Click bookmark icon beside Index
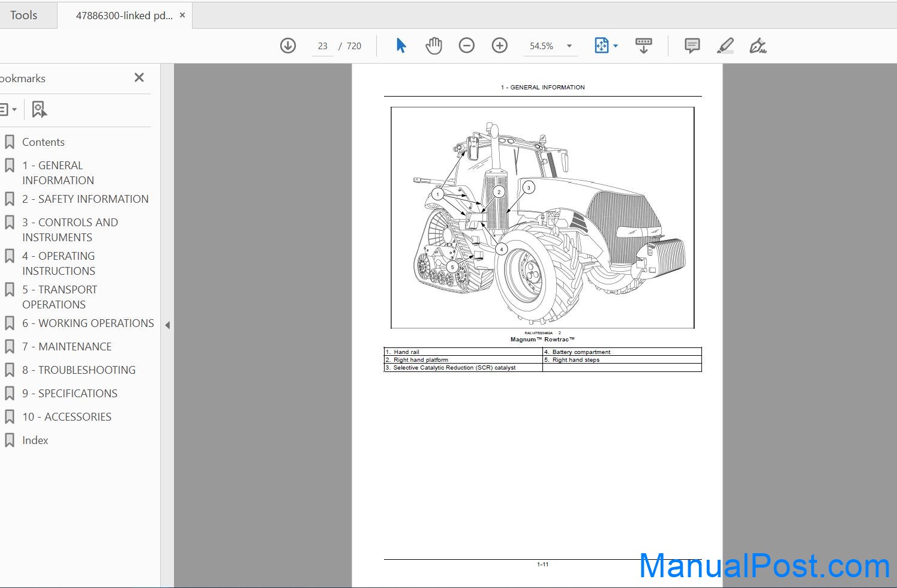This screenshot has height=588, width=897. [x=10, y=440]
